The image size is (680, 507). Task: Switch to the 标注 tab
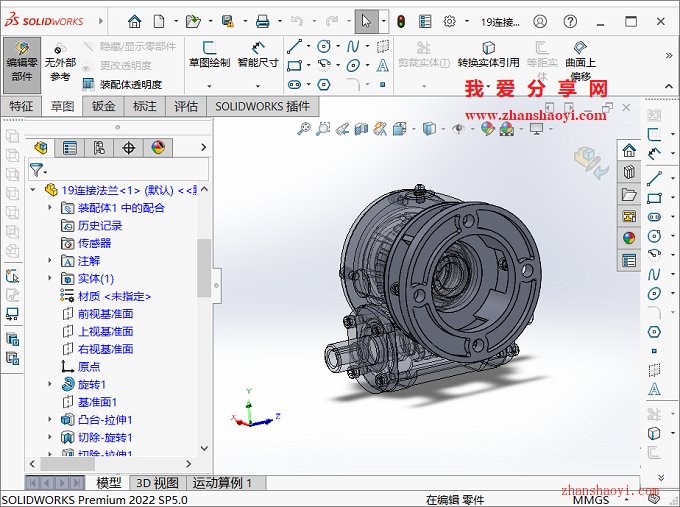point(144,106)
